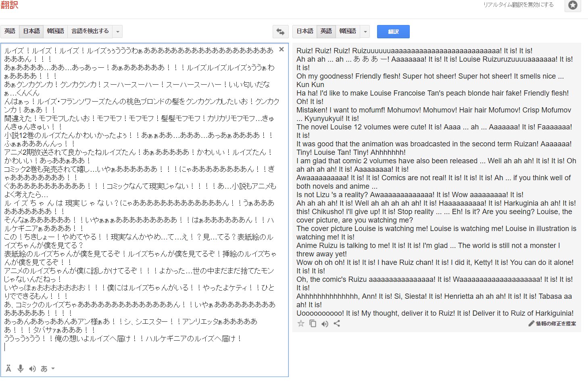Click the bookmark star in the top corner
This screenshot has height=381, width=588.
click(573, 6)
